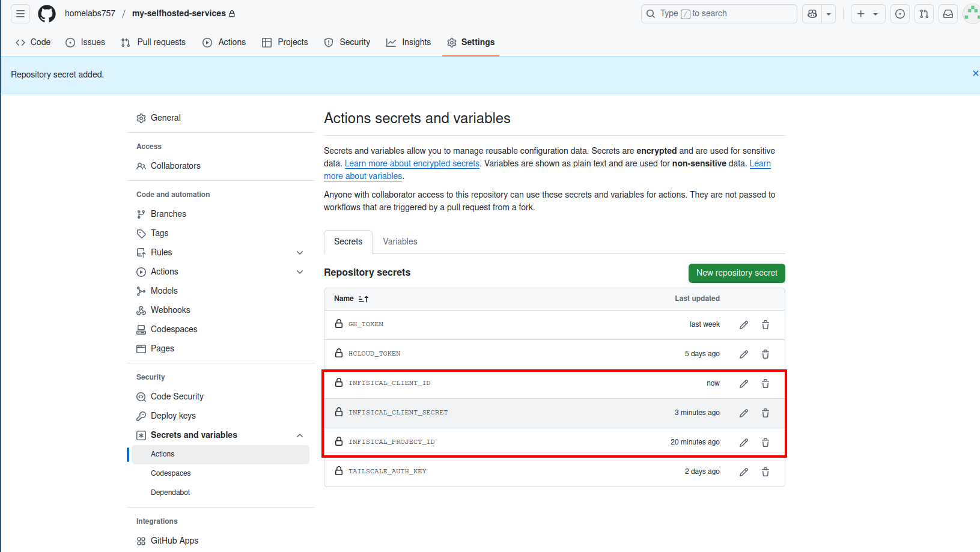Edit the HCLOUD_TOKEN secret

(x=744, y=354)
